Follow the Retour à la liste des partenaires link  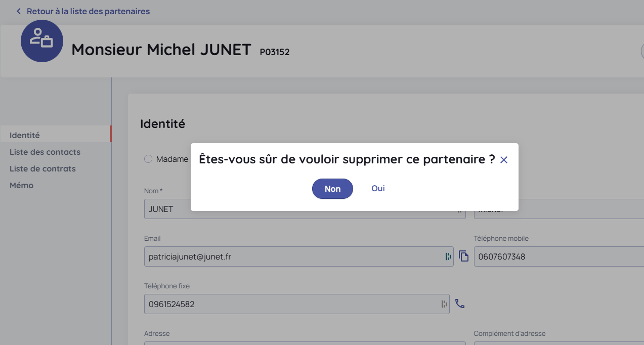coord(88,11)
